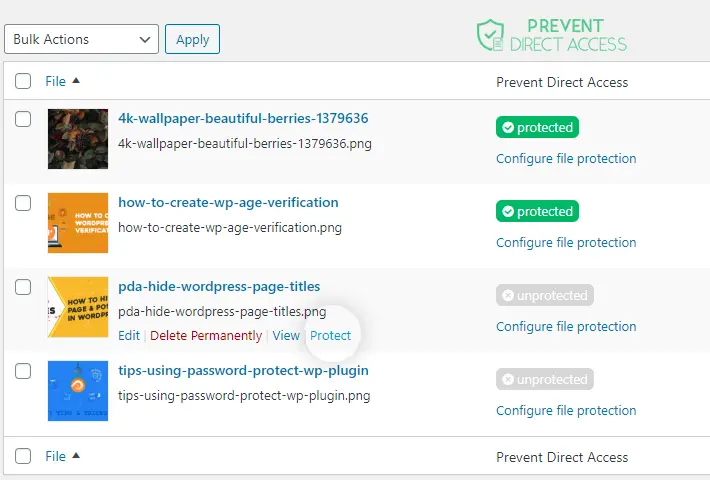Click the sort arrow beside the bottom File header
The image size is (710, 480).
(x=76, y=456)
